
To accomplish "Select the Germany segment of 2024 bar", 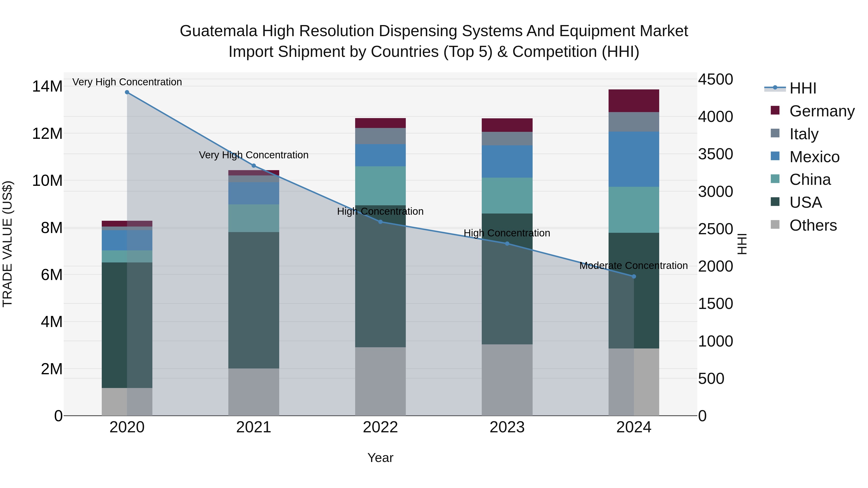I will pos(634,101).
